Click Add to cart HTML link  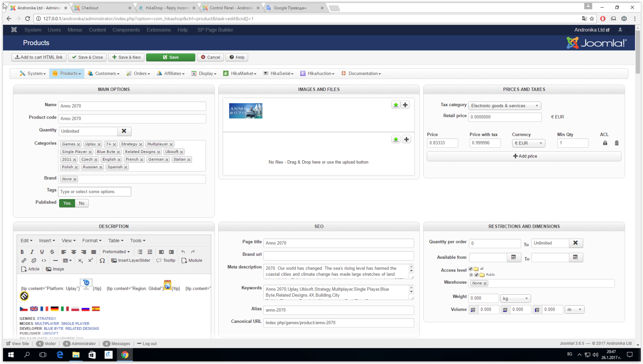coord(39,57)
